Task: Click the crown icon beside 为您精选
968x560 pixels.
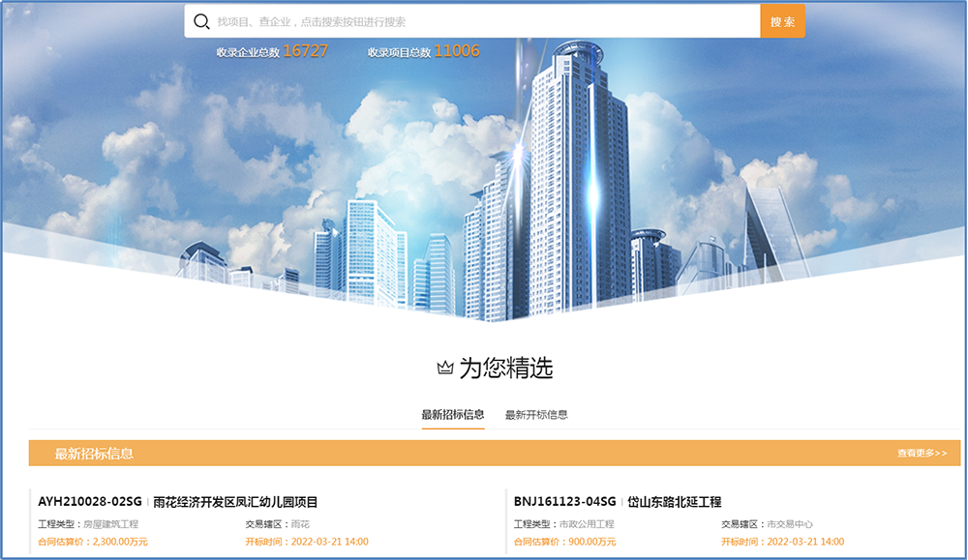Action: [x=445, y=368]
